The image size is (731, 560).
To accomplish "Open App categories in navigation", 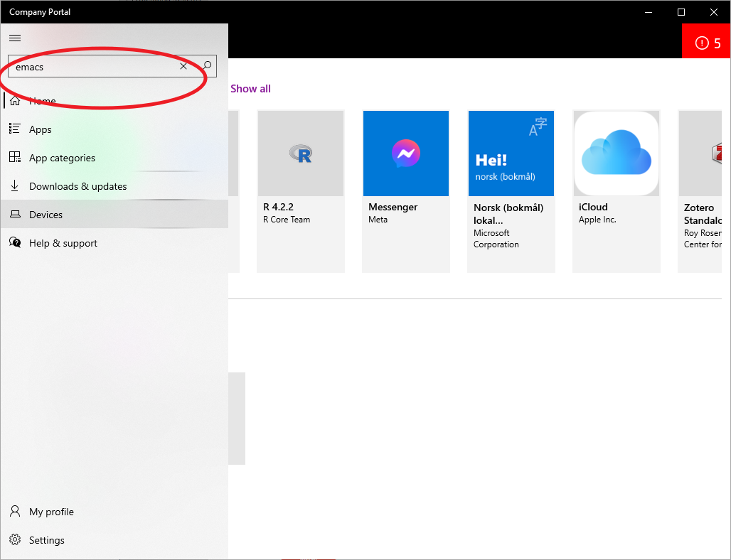I will 114,158.
